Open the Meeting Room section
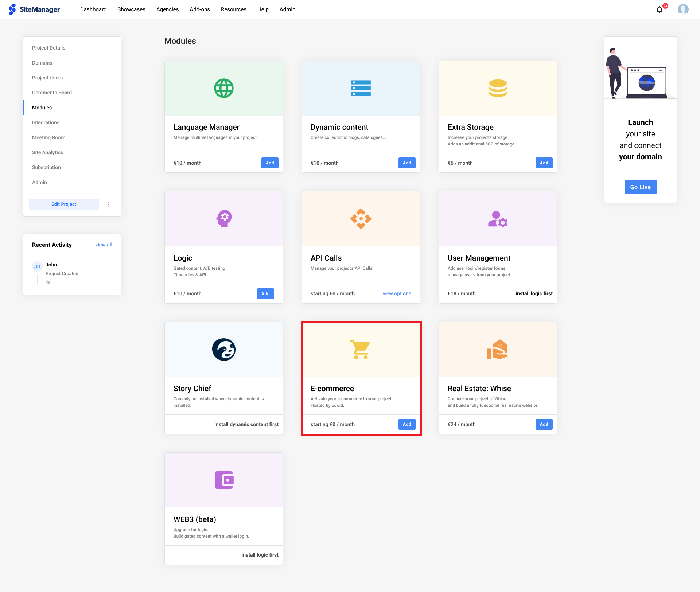Screen dimensions: 700x592 [x=49, y=137]
